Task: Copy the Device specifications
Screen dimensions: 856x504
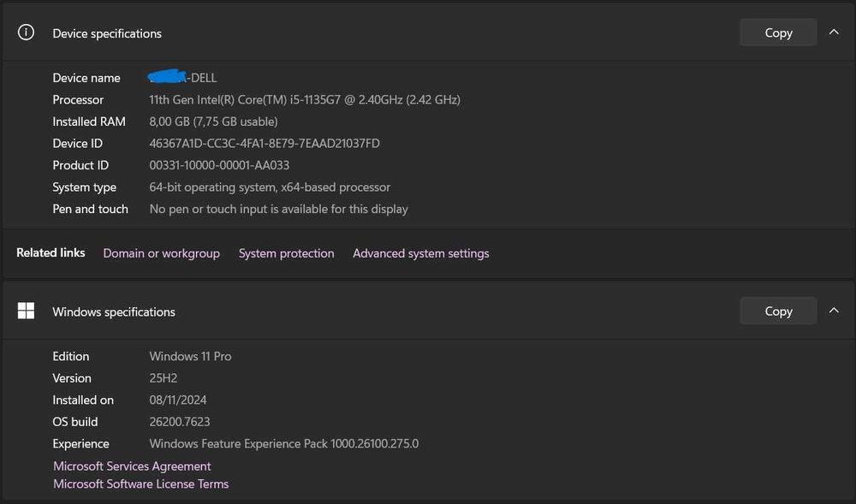Action: coord(778,33)
